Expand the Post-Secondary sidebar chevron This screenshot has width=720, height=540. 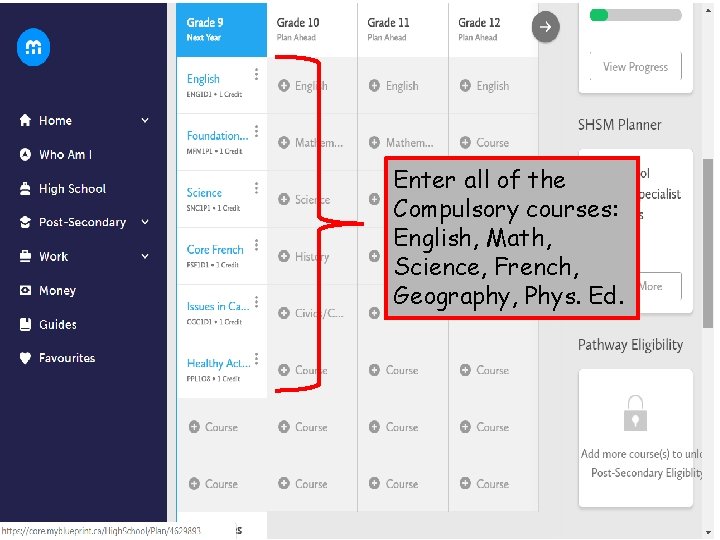(x=145, y=222)
